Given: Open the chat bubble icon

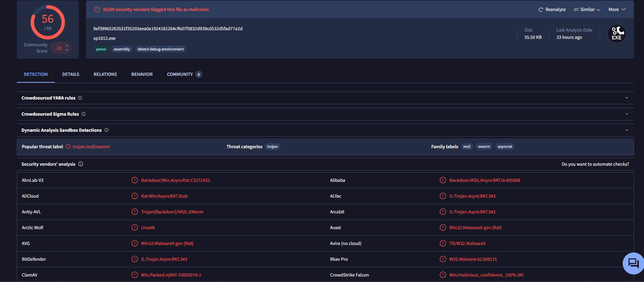Looking at the screenshot, I should click(x=633, y=263).
